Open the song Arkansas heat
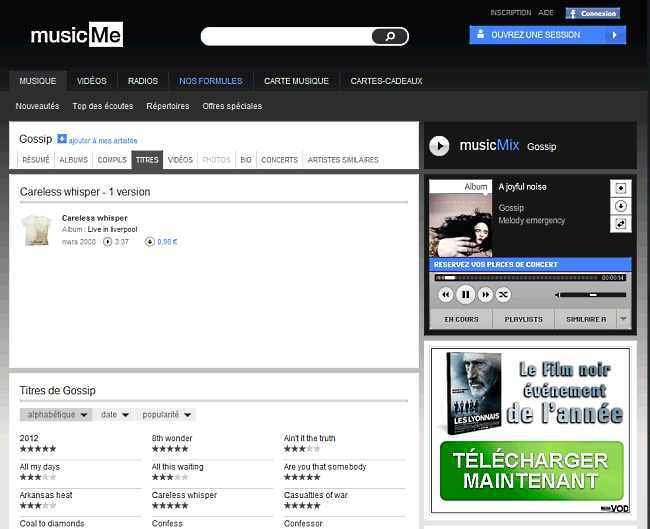 pyautogui.click(x=46, y=495)
